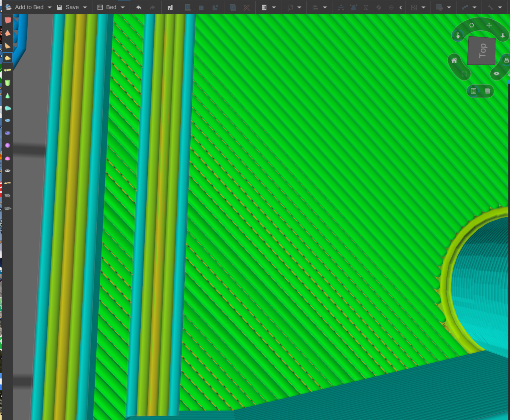Open the wrench tools dropdown arrow
Image resolution: width=510 pixels, height=420 pixels.
pos(500,7)
